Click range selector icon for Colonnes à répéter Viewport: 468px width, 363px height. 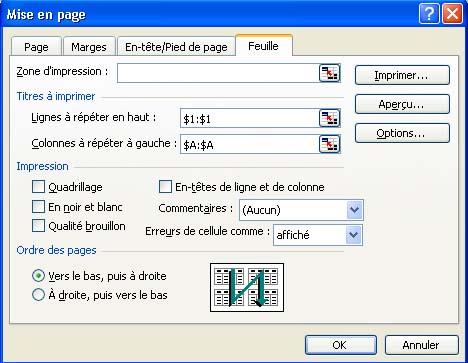click(329, 144)
